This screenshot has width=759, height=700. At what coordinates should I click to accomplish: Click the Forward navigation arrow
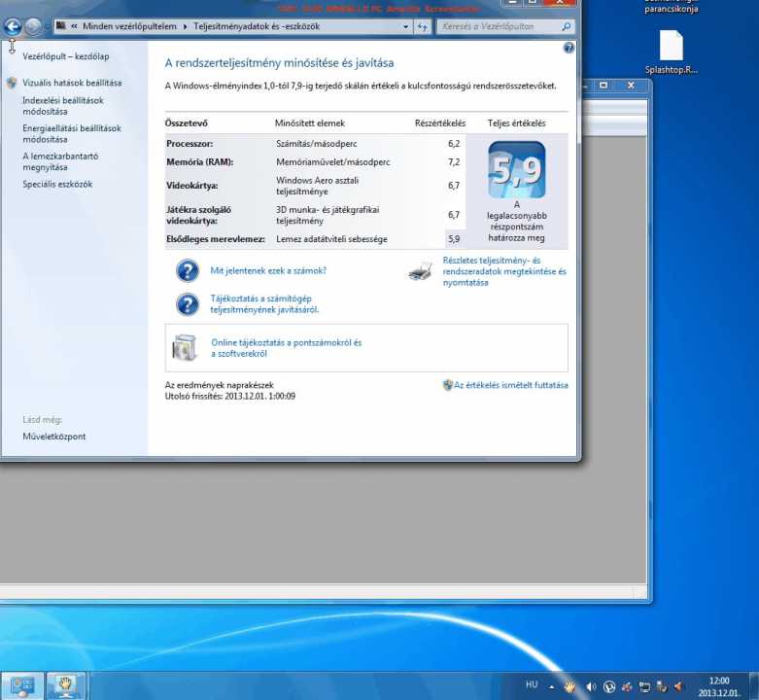33,26
